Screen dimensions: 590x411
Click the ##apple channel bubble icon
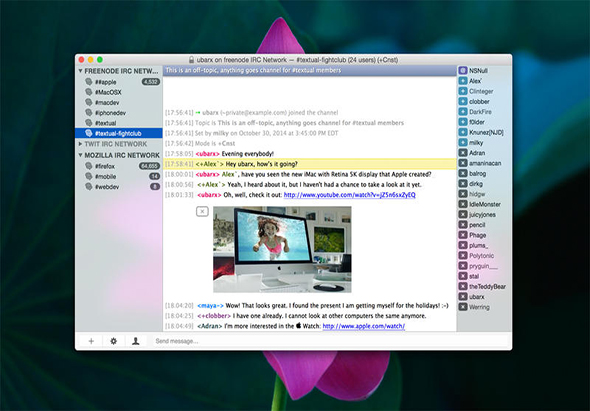pos(89,82)
